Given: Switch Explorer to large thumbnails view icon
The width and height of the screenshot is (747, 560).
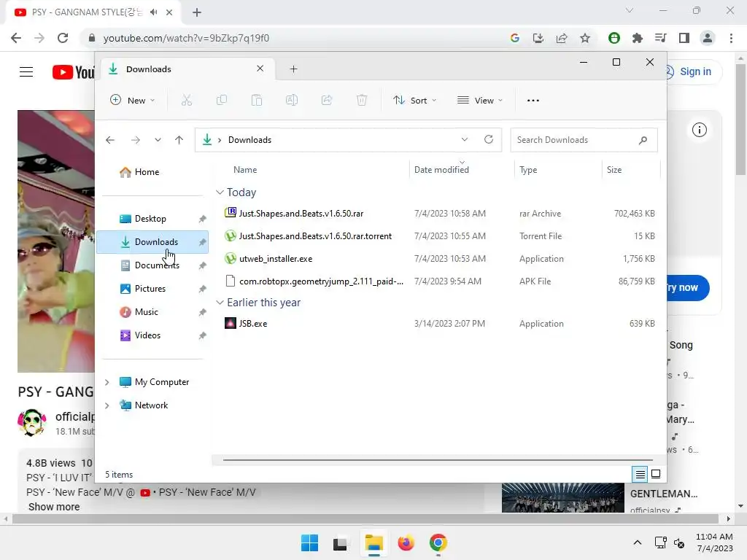Looking at the screenshot, I should tap(656, 474).
